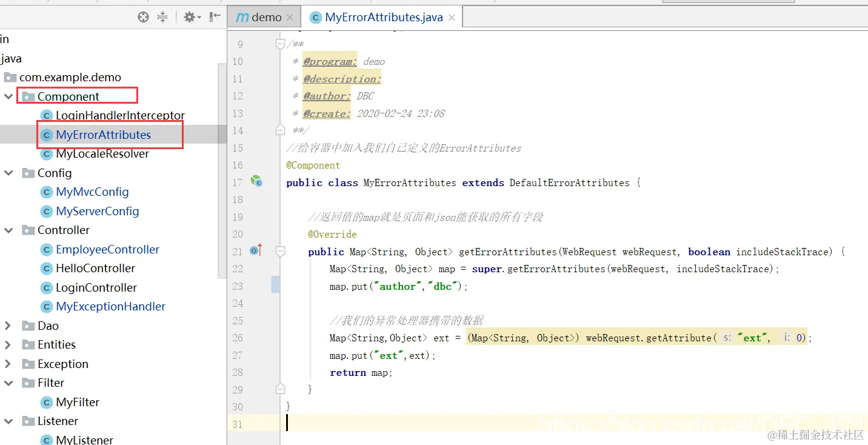Open MyFilter class
Image resolution: width=868 pixels, height=445 pixels.
(x=78, y=402)
